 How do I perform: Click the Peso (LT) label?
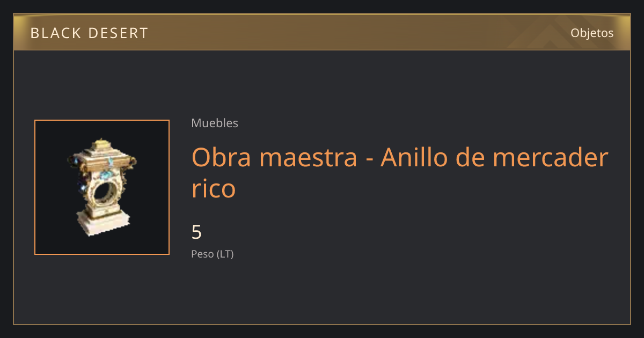(x=213, y=254)
